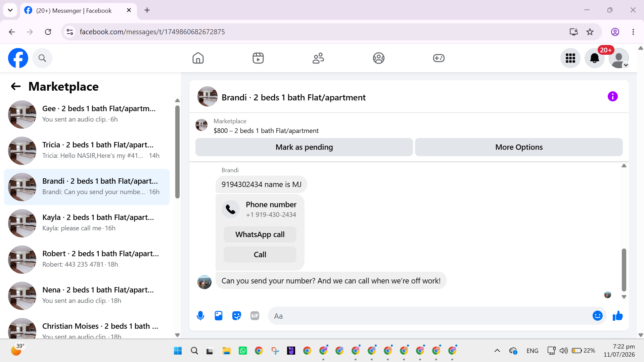This screenshot has width=644, height=362.
Task: Open More Options
Action: coord(519,147)
